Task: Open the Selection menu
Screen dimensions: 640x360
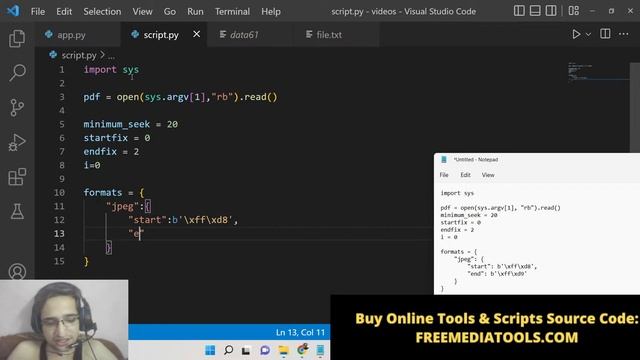Action: (102, 11)
